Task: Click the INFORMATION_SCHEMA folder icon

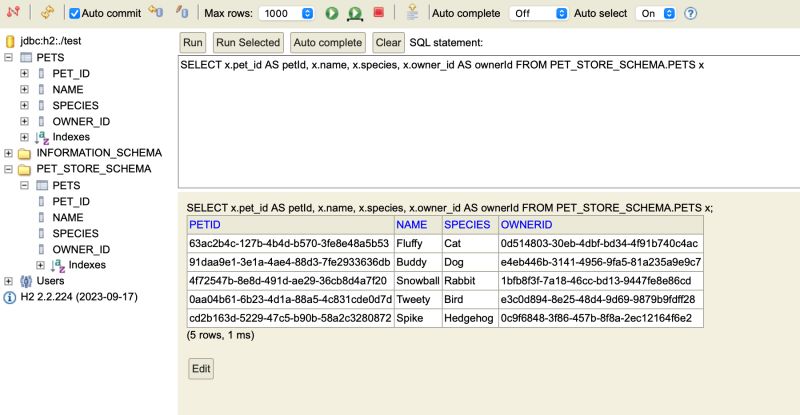Action: coord(24,153)
